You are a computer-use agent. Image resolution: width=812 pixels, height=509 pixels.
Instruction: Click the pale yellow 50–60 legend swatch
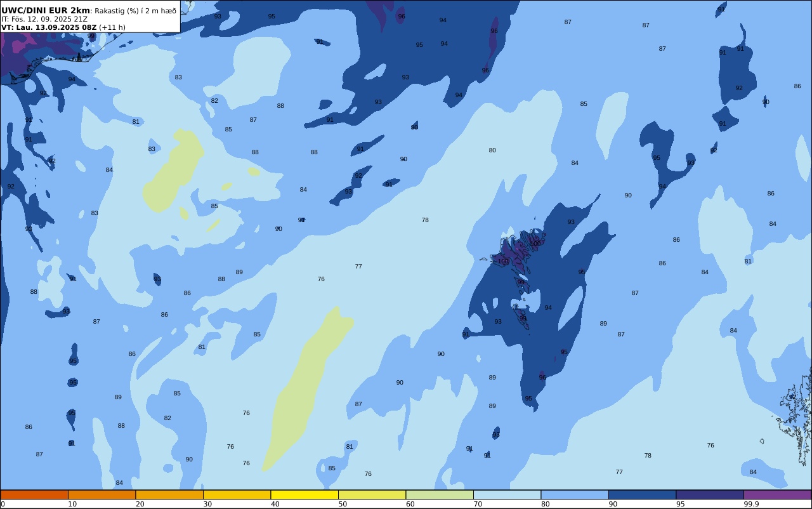tap(372, 494)
